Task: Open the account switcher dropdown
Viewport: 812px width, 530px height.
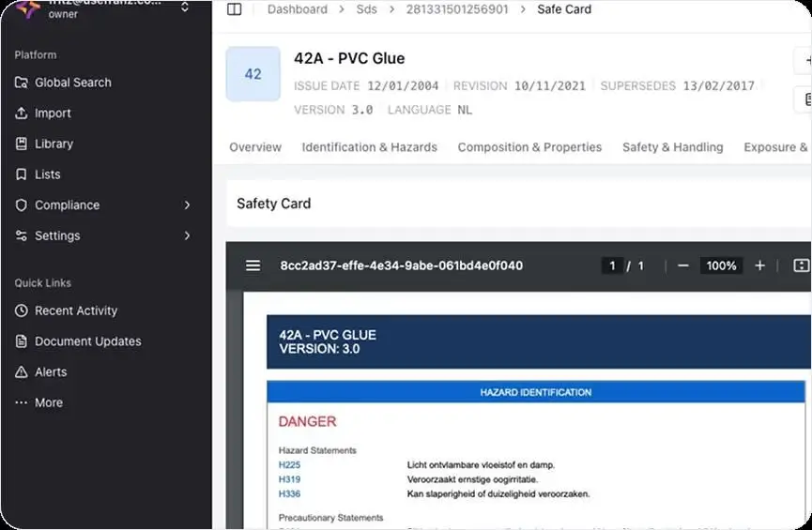Action: [185, 8]
